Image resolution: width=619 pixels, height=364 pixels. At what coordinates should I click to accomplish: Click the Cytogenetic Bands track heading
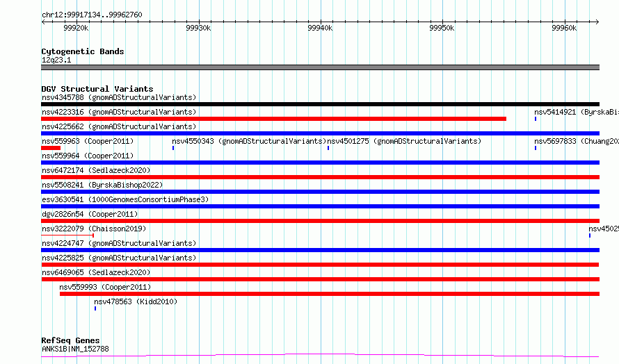point(83,51)
